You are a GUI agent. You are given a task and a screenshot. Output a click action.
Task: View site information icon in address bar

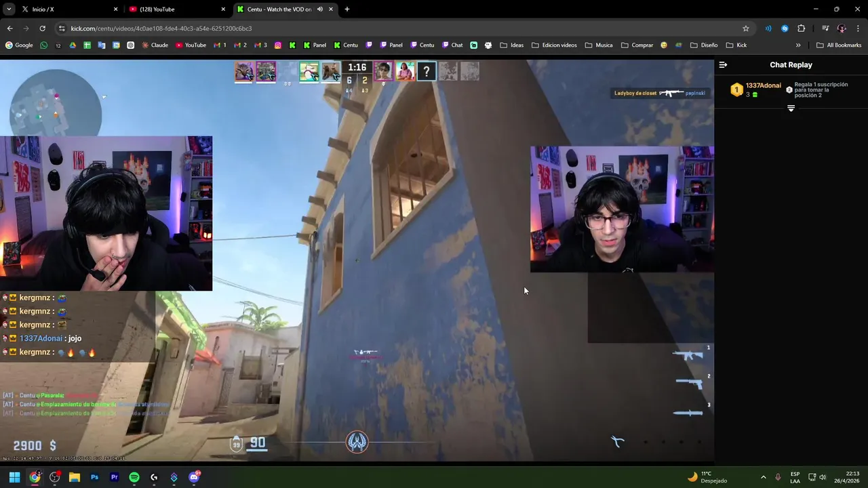62,28
